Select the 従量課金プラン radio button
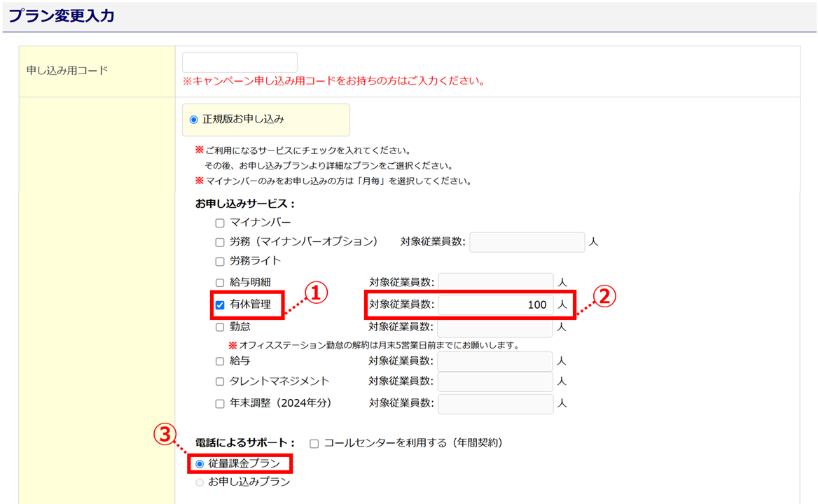The width and height of the screenshot is (818, 504). pyautogui.click(x=200, y=464)
